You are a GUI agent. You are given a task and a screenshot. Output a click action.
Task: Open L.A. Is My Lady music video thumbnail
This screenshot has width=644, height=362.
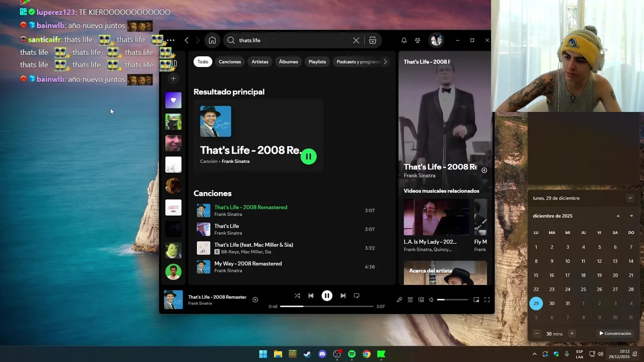click(436, 217)
